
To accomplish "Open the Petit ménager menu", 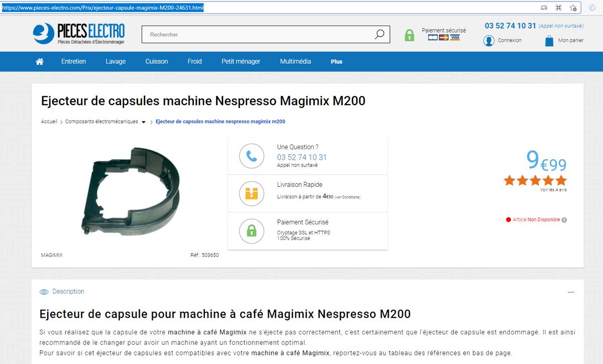I will [x=241, y=61].
